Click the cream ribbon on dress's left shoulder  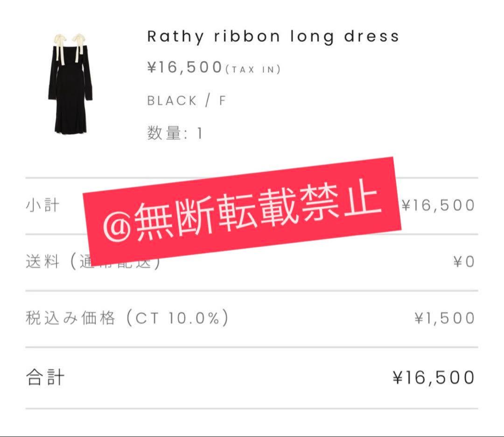click(59, 48)
